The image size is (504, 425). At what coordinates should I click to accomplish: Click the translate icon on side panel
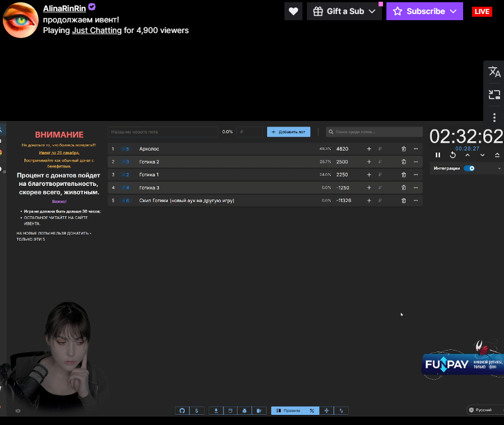494,72
